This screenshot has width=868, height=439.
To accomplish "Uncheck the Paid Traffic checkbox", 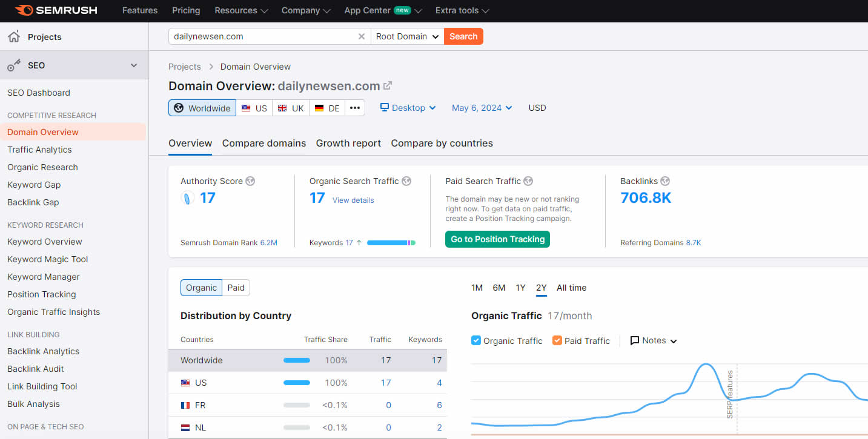I will point(557,340).
